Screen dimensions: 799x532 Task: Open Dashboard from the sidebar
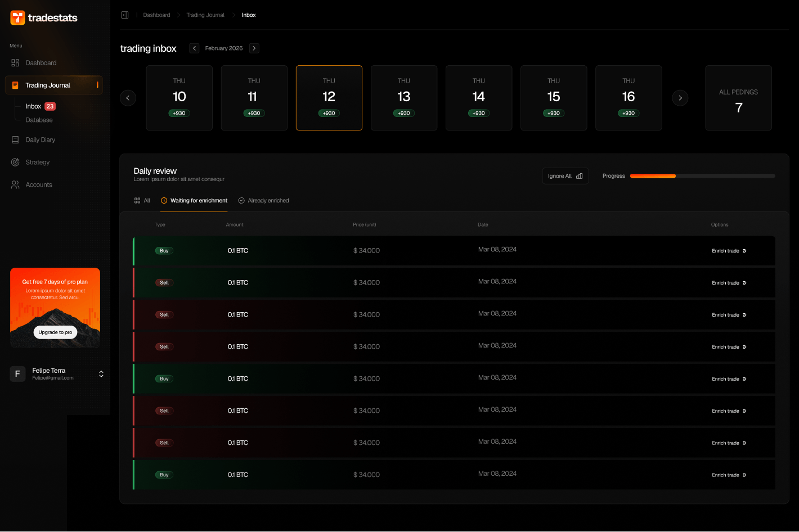pos(41,63)
